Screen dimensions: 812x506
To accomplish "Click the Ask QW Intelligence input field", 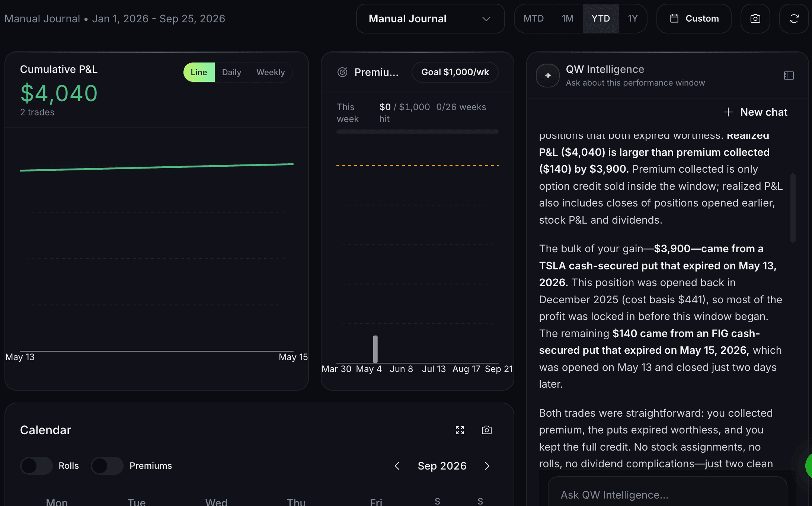I will [x=667, y=494].
